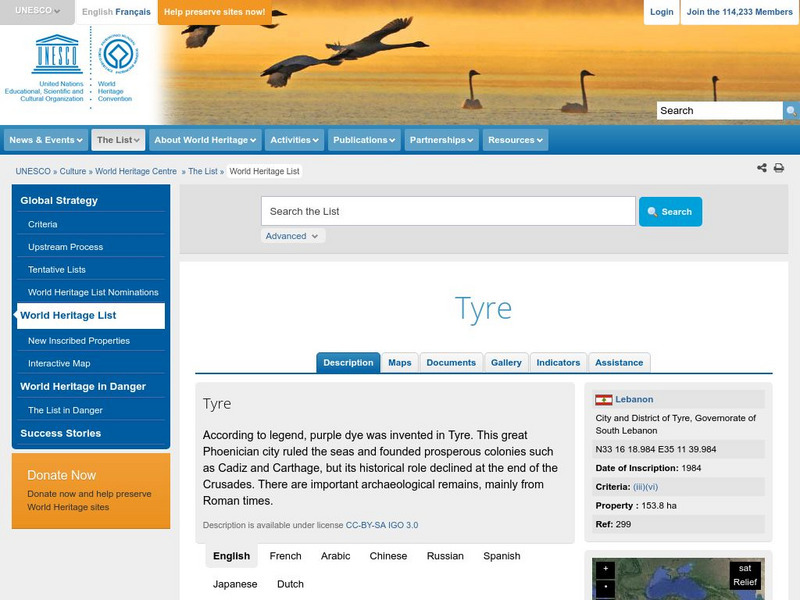Select the English description language
Viewport: 800px width, 600px height.
(232, 556)
